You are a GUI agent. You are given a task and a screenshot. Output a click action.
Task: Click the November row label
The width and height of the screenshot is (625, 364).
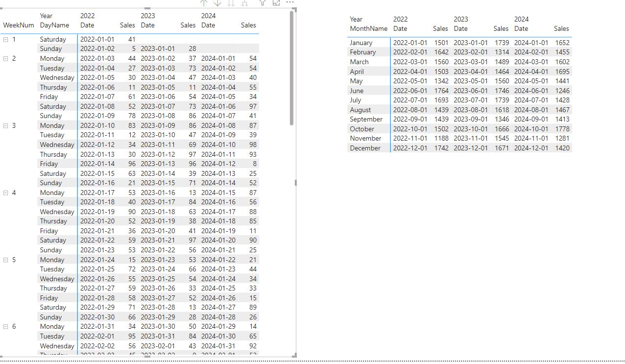(x=365, y=138)
